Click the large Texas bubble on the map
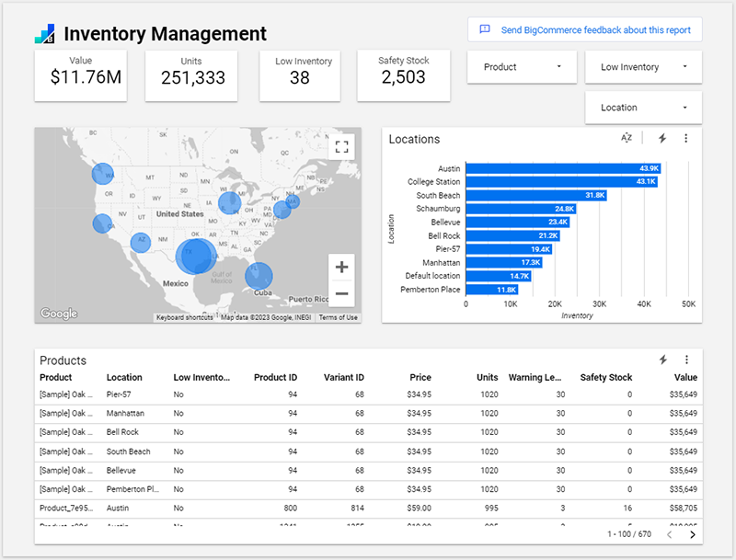Image resolution: width=736 pixels, height=560 pixels. point(196,255)
